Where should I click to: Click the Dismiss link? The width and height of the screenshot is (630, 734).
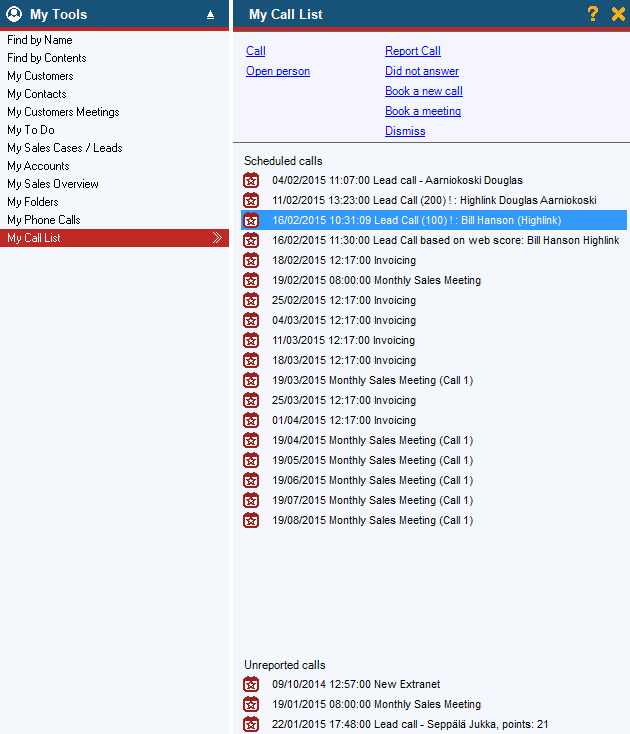[405, 131]
